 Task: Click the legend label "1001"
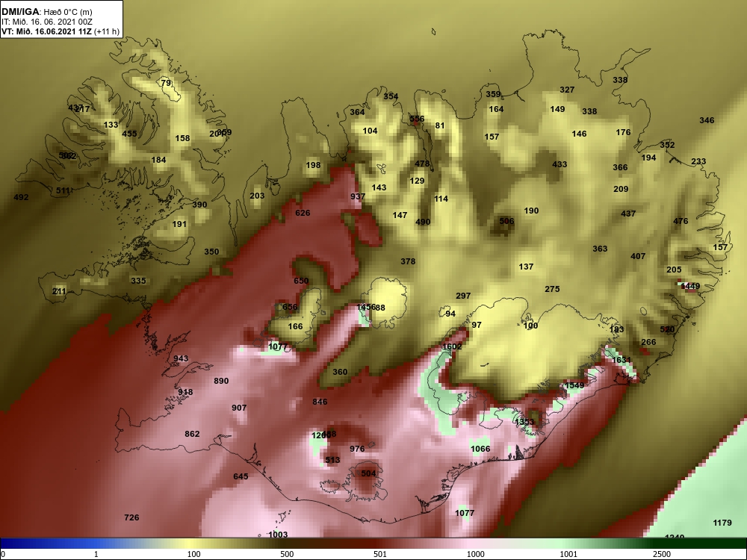(x=568, y=554)
